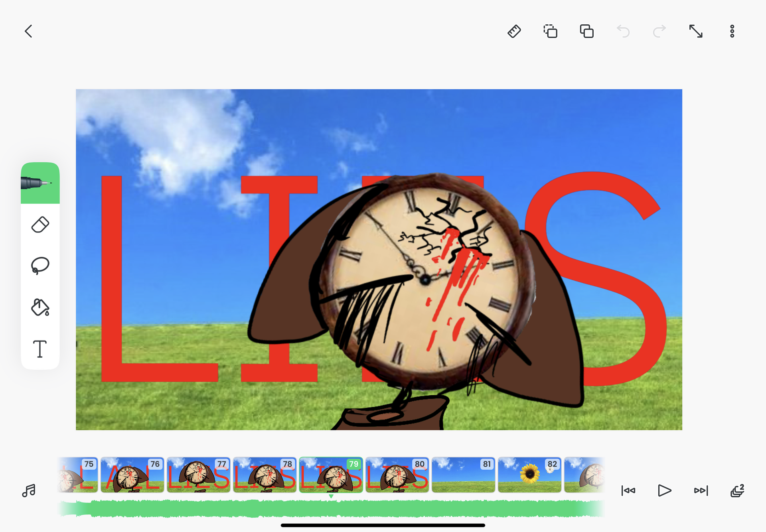Click the green audio waveform track
Screen dimensions: 766x532
click(x=331, y=509)
